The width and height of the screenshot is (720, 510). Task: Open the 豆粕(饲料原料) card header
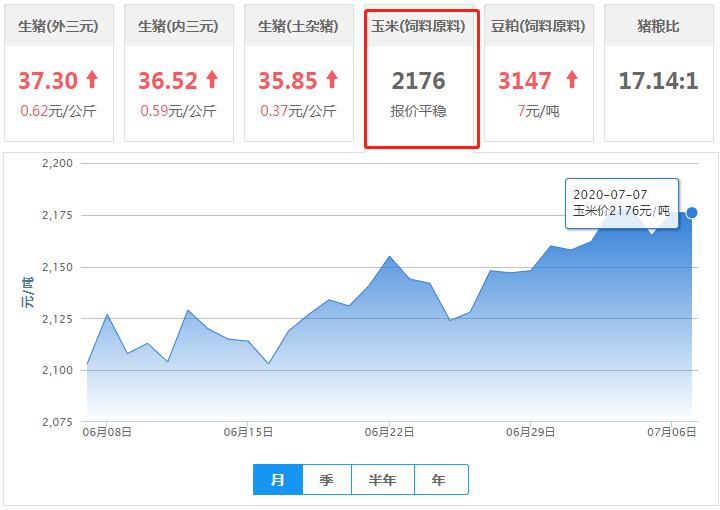(538, 26)
